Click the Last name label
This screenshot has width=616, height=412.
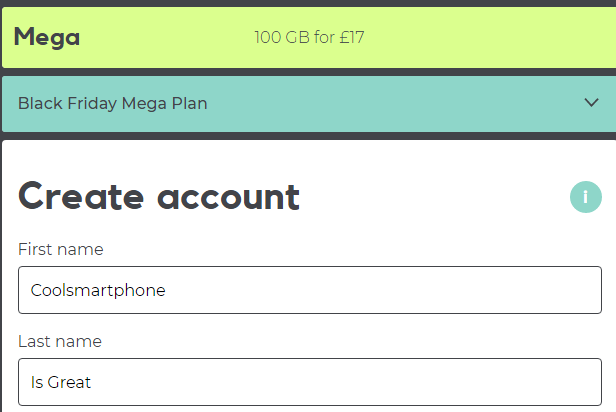pyautogui.click(x=59, y=341)
